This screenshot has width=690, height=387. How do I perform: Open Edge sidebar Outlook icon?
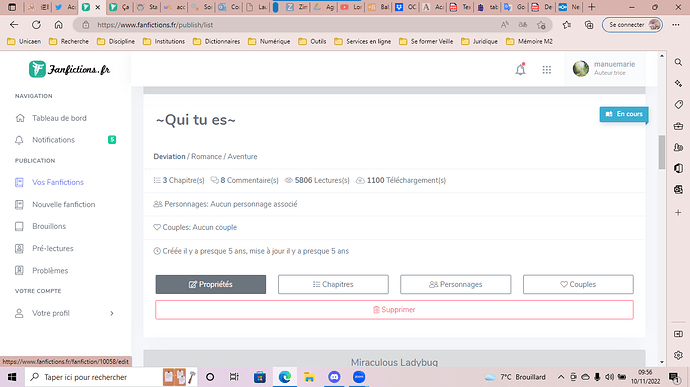coord(678,189)
